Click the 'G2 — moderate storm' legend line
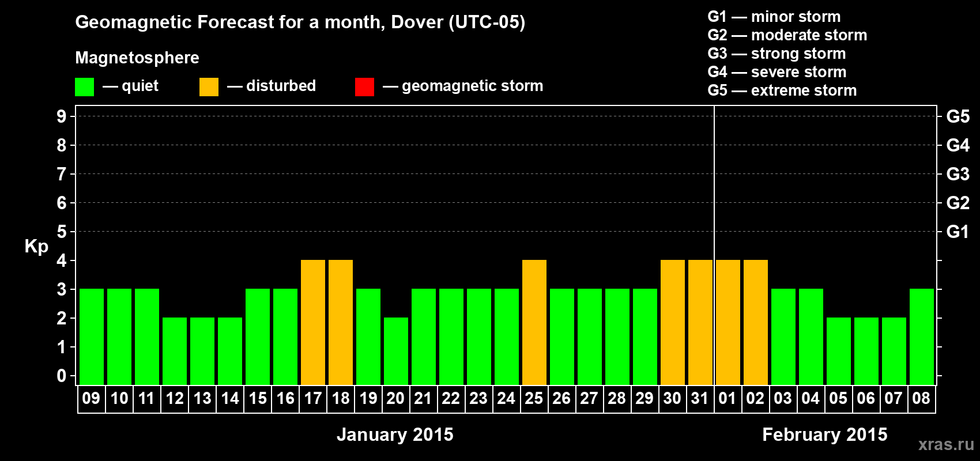This screenshot has width=980, height=461. click(787, 35)
